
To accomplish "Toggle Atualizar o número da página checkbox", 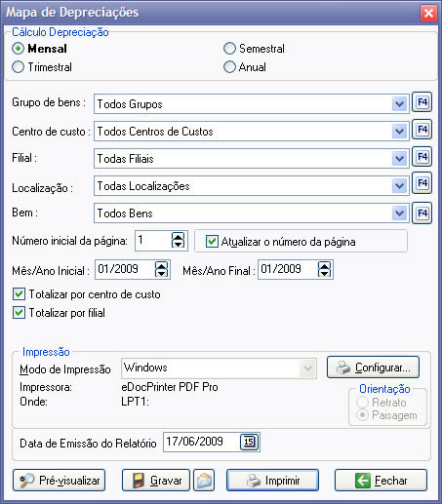I will 212,242.
